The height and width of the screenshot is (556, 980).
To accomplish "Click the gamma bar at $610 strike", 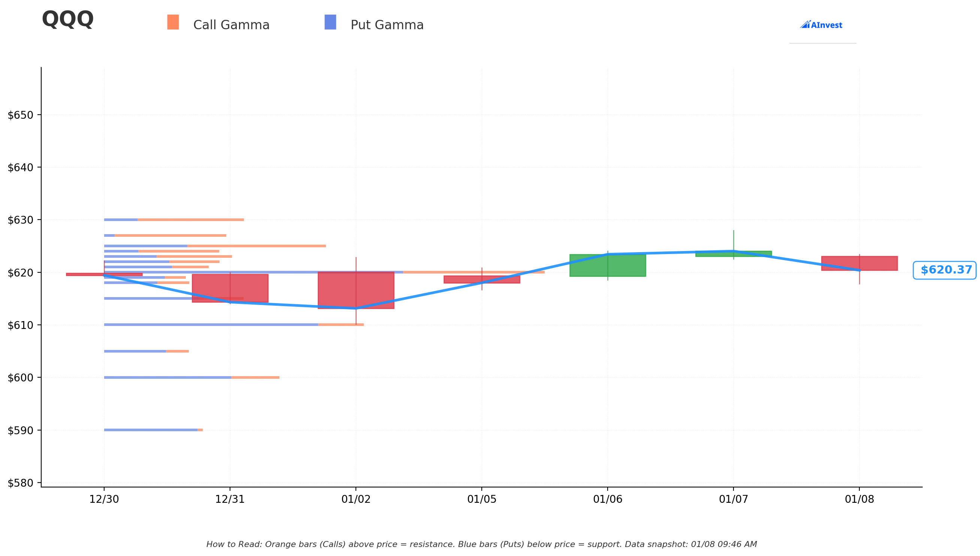I will click(234, 325).
